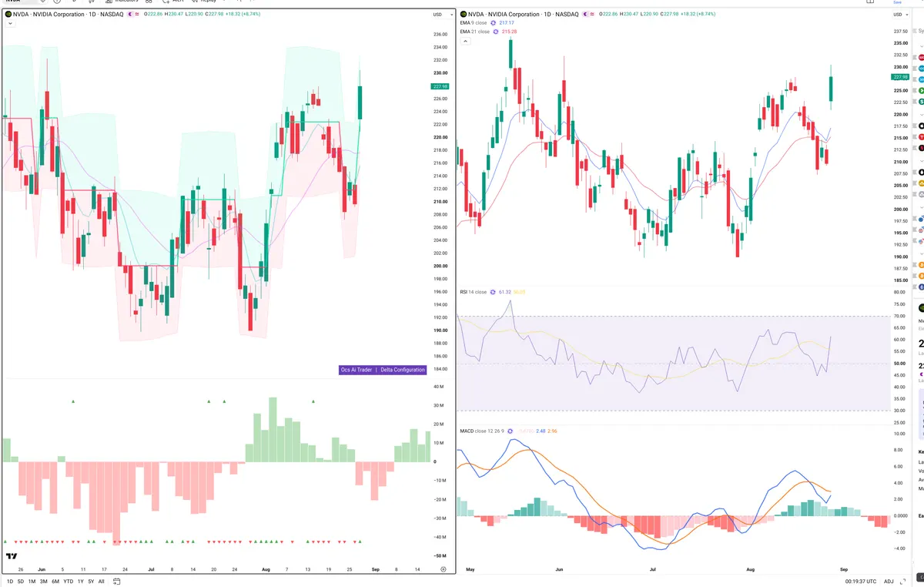The height and width of the screenshot is (587, 924).
Task: Click NVDA logo in right chart title
Action: 464,15
